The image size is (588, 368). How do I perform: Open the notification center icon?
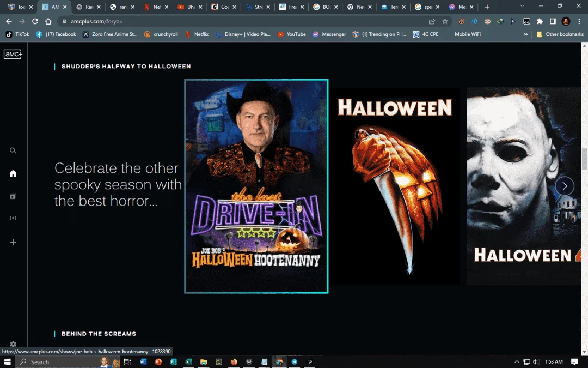tap(574, 361)
